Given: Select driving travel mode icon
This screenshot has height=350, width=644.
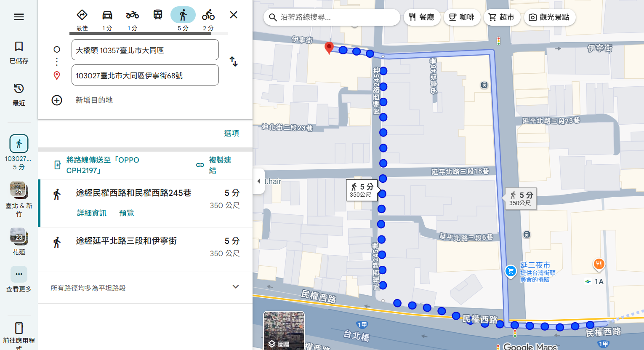Looking at the screenshot, I should 107,16.
